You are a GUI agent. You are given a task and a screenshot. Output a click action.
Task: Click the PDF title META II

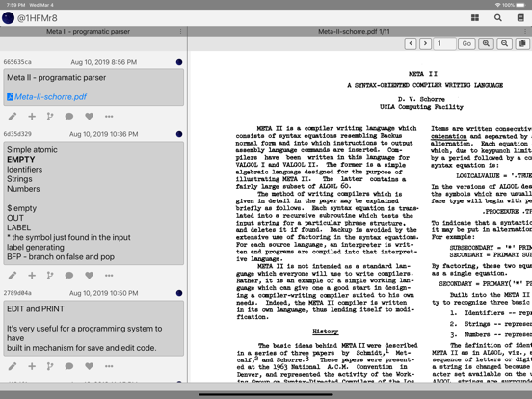coord(423,74)
